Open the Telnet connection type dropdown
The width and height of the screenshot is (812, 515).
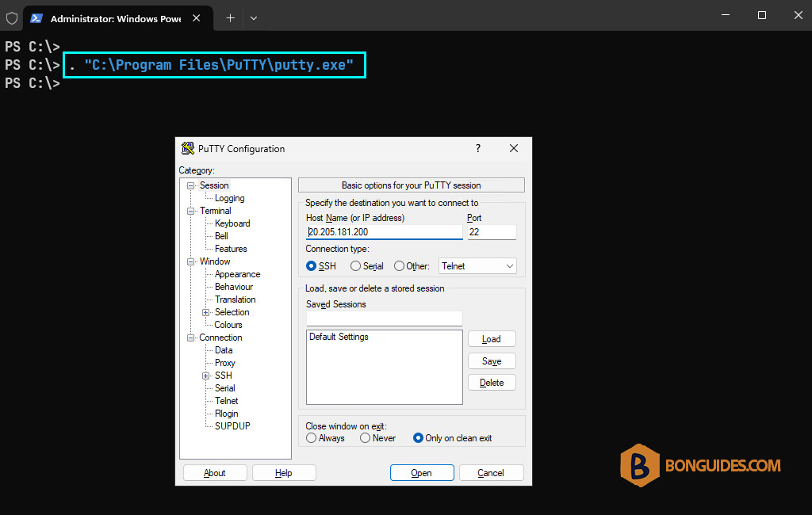477,266
